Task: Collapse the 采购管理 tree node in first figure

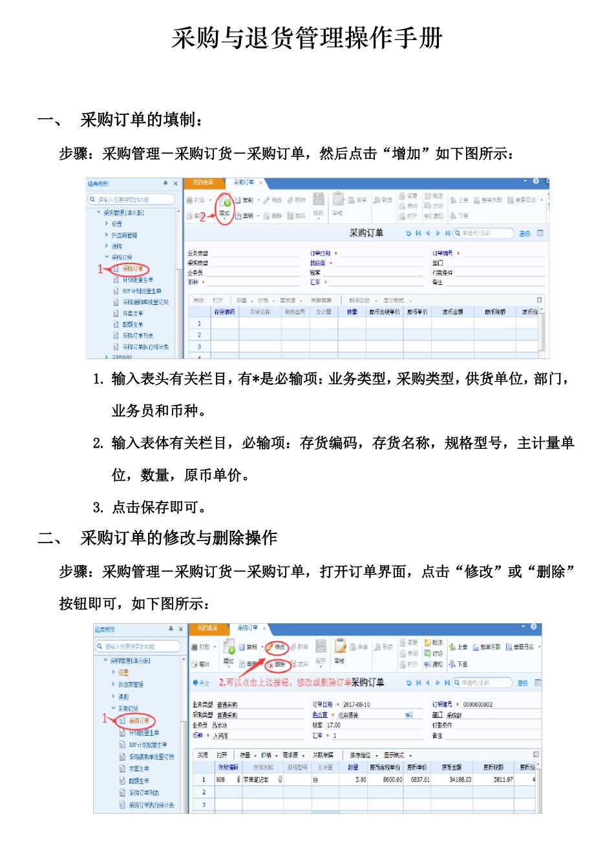Action: click(99, 212)
